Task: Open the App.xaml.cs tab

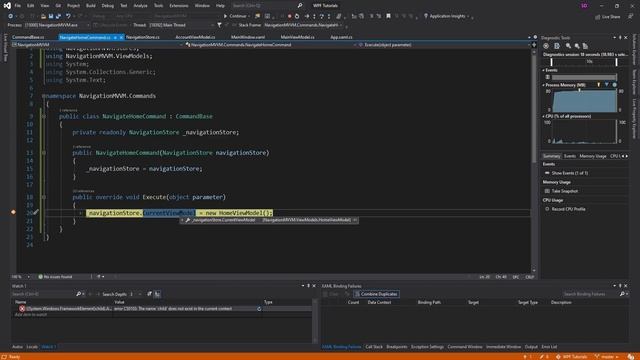Action: tap(341, 37)
